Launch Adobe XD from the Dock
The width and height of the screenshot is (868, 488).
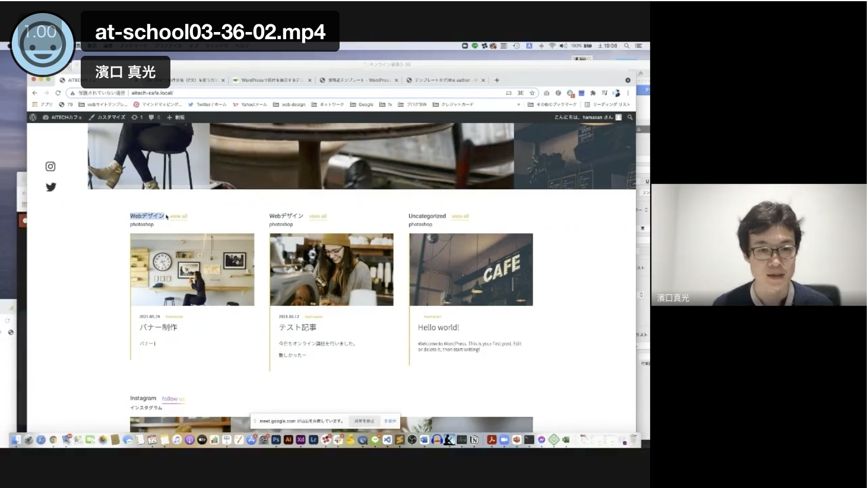point(300,440)
